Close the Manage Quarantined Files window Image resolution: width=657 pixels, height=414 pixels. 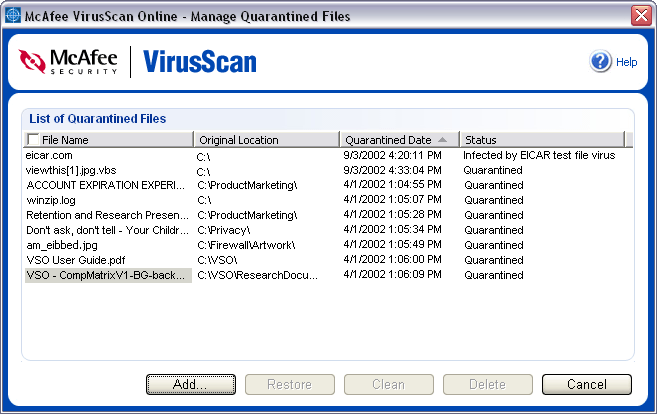point(641,16)
